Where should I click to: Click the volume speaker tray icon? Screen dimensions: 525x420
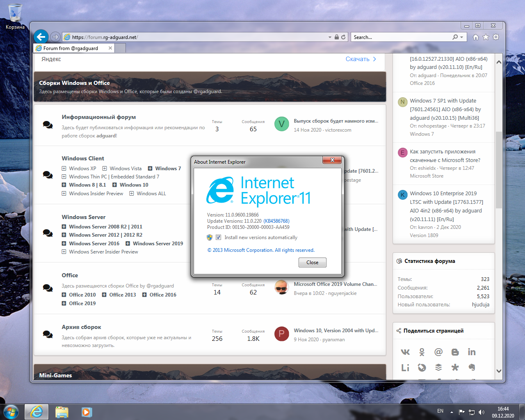click(482, 412)
